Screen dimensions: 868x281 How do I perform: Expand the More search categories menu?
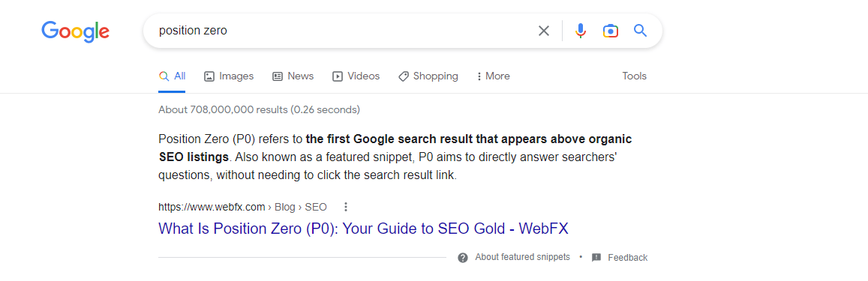pos(493,76)
